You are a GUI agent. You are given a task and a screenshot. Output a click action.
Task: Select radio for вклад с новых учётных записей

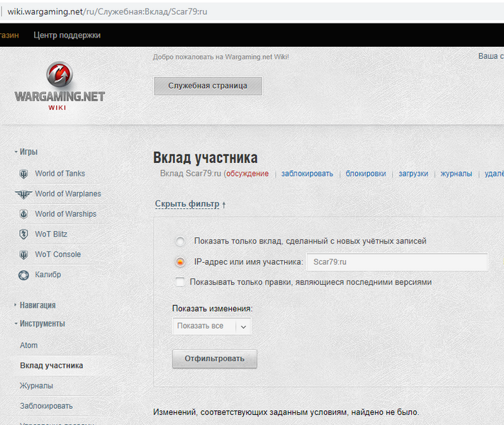pos(180,242)
